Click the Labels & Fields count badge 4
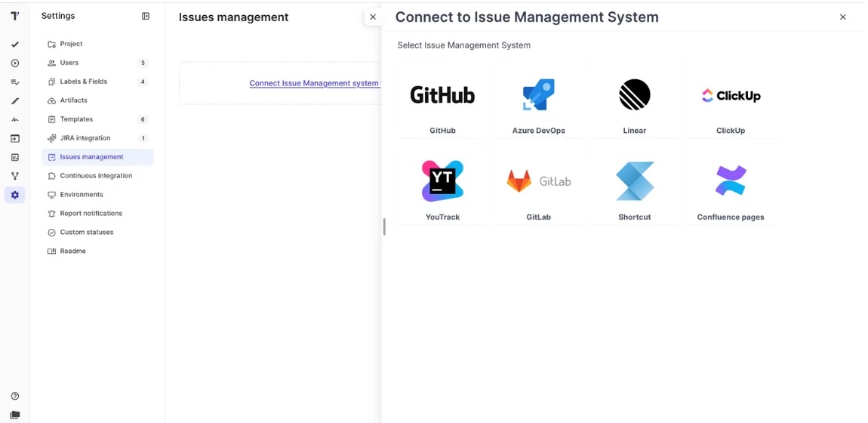The image size is (868, 423). (x=143, y=82)
